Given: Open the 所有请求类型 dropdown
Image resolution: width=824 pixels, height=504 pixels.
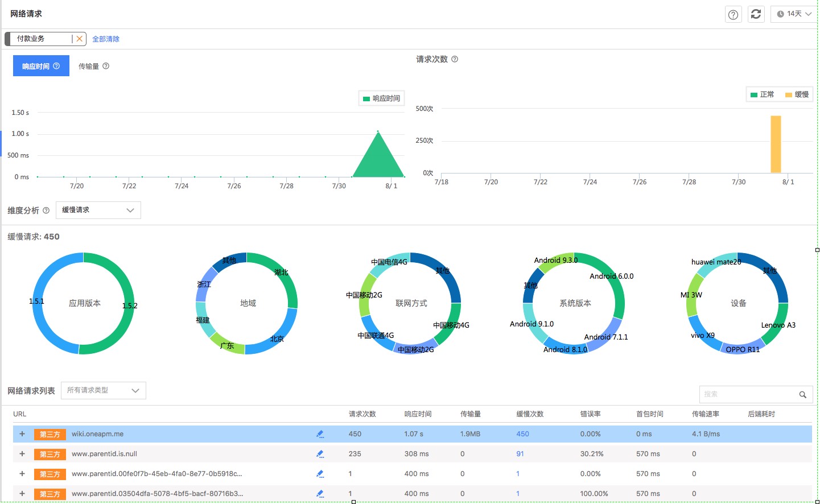Looking at the screenshot, I should [x=104, y=390].
